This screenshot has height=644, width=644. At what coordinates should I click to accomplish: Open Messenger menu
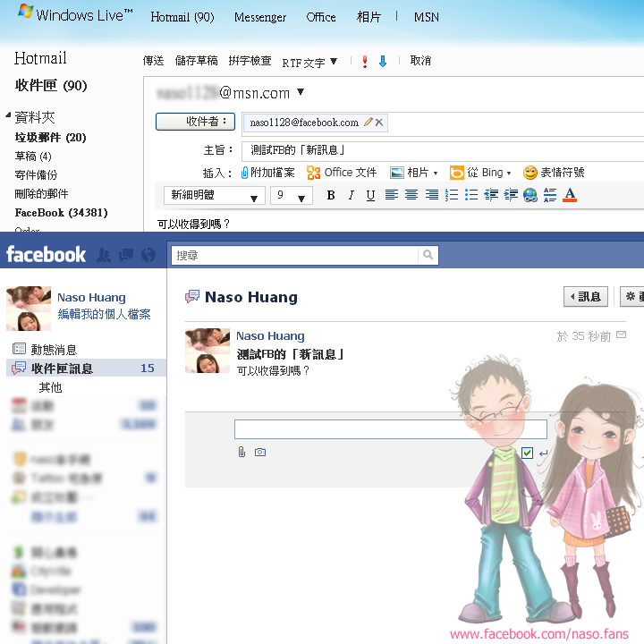(x=260, y=17)
